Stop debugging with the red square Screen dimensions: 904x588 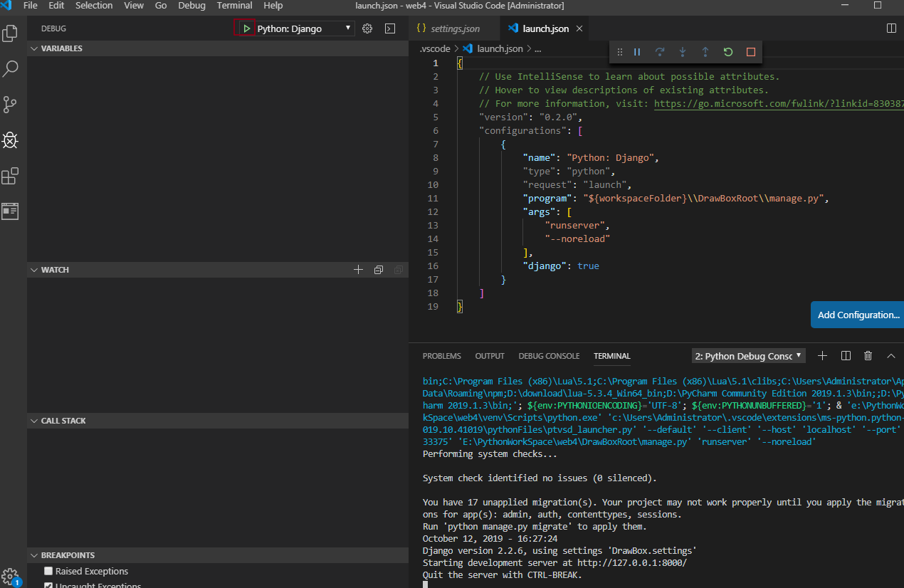click(750, 52)
